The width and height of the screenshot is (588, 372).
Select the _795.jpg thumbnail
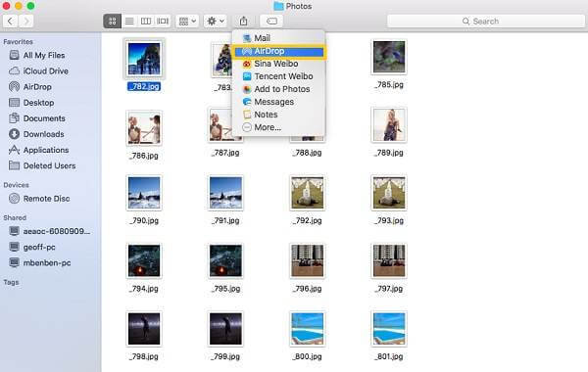(x=225, y=260)
